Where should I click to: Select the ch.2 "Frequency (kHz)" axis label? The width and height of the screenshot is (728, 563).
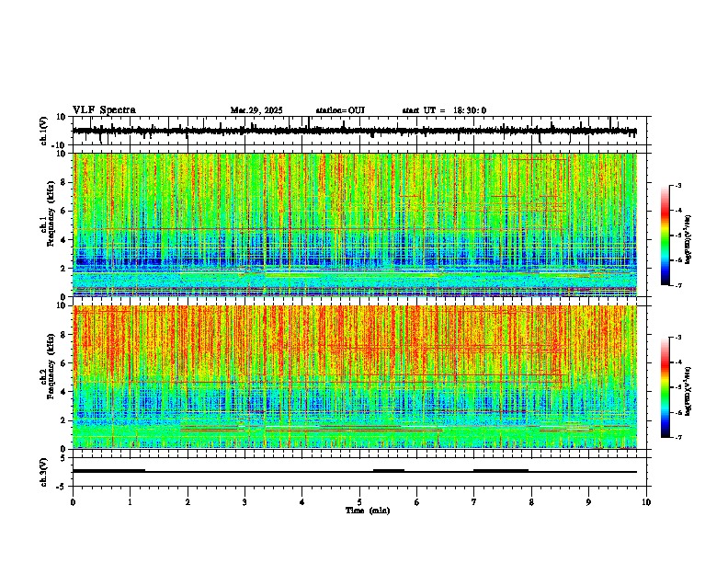pos(51,368)
